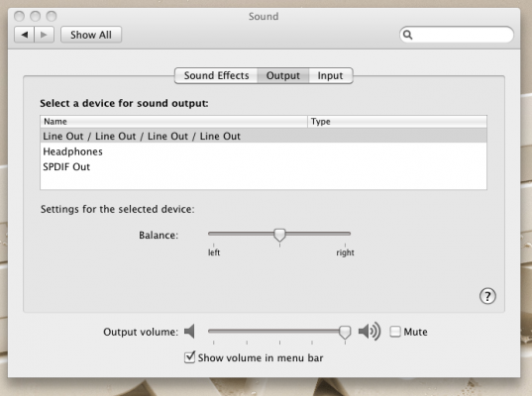Click the Type column header
Viewport: 532px width, 396px height.
coord(397,122)
